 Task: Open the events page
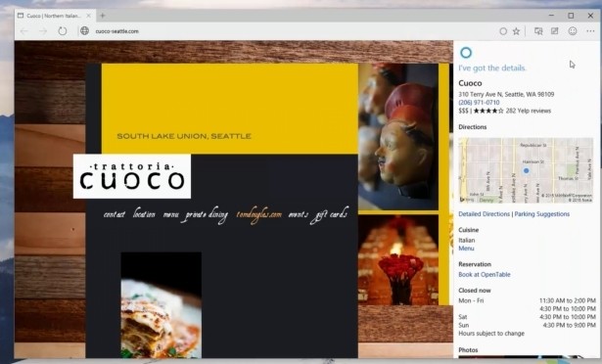tap(299, 214)
